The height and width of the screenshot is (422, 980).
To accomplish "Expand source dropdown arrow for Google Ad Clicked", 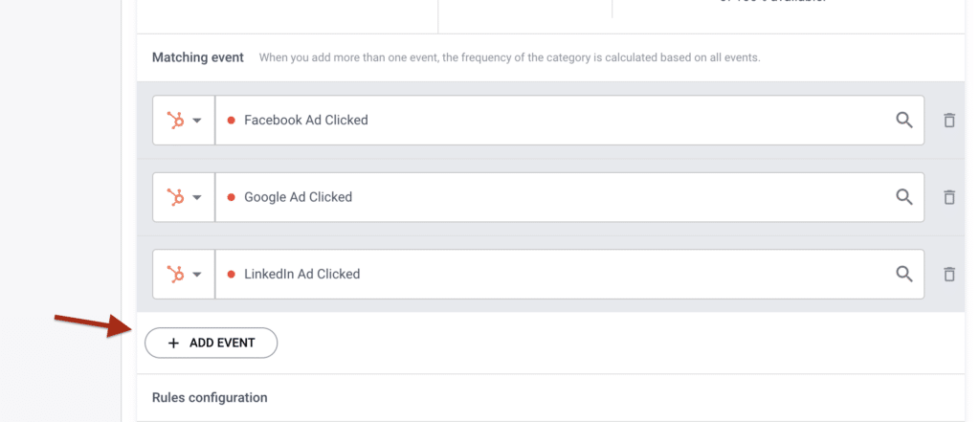I will 197,197.
